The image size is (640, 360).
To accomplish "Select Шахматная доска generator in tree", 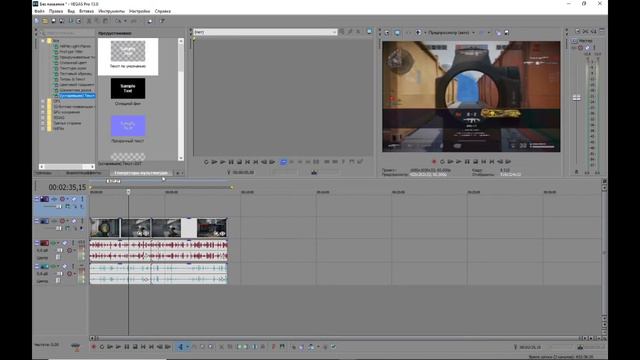I will pos(76,90).
